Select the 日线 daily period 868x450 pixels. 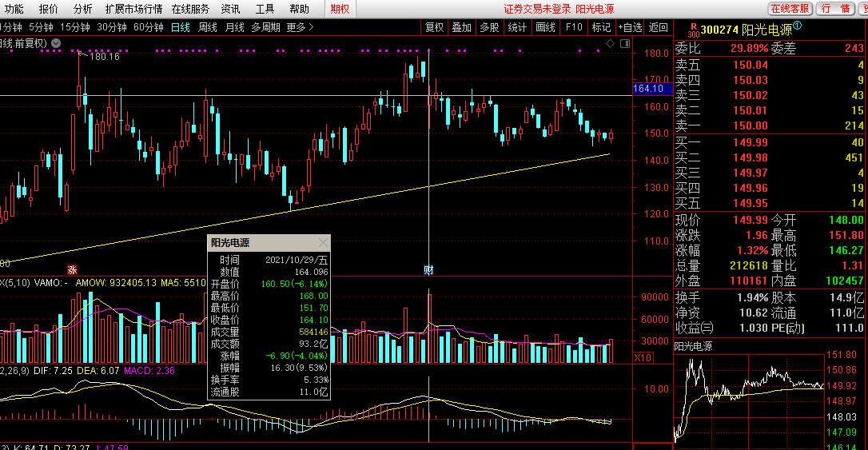(181, 27)
